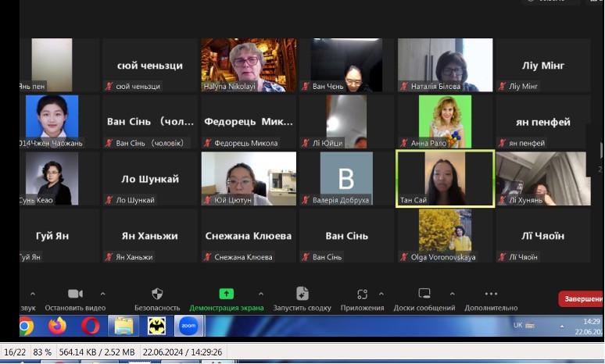This screenshot has width=605, height=364.
Task: Expand Whiteboards options chevron
Action: click(x=452, y=294)
